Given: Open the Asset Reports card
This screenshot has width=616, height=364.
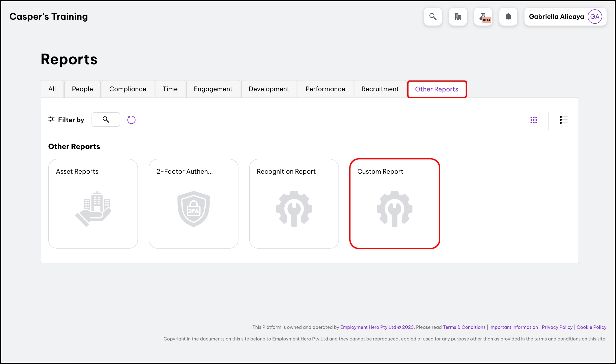Looking at the screenshot, I should 93,204.
